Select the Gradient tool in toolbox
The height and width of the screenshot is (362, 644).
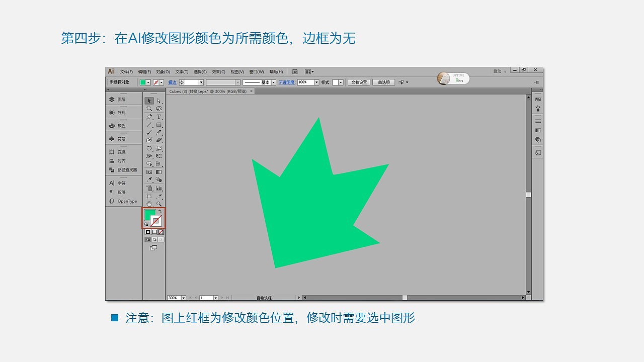pyautogui.click(x=159, y=172)
